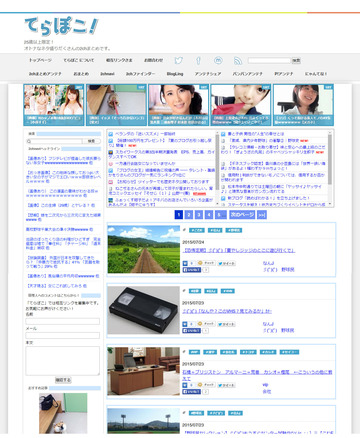Open the Facebook icon in the header

198,60
